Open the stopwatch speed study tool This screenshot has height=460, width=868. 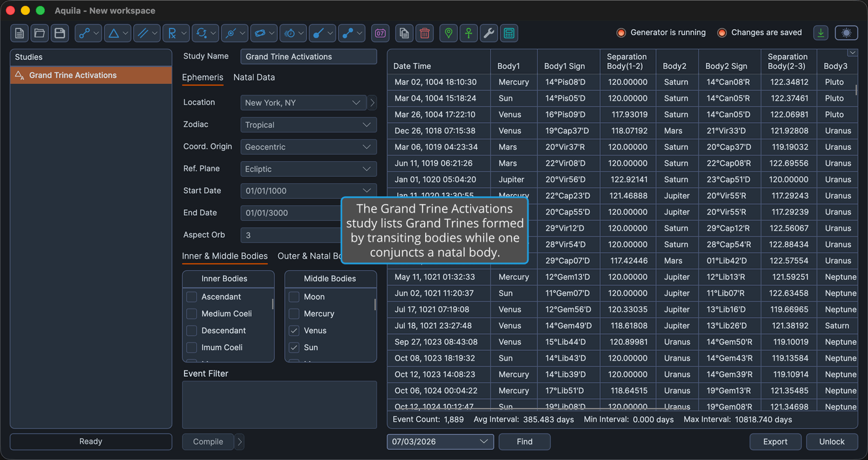click(x=293, y=33)
